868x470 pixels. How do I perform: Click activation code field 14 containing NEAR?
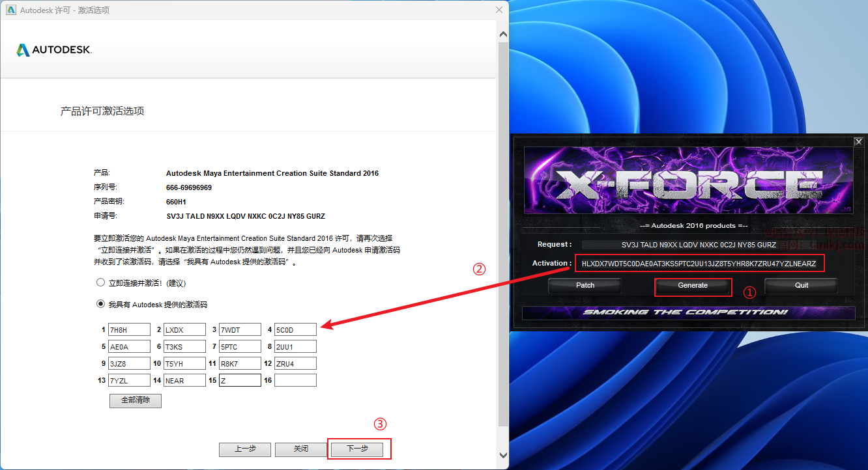click(x=184, y=380)
